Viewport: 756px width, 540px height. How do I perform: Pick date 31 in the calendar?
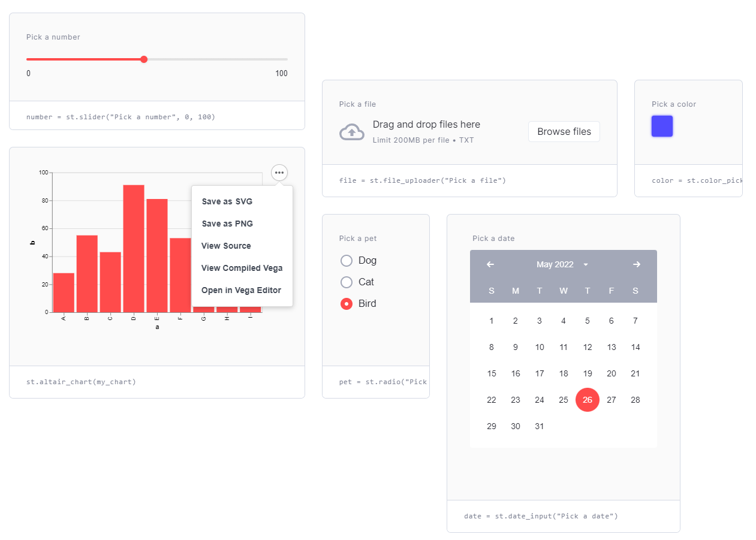click(540, 426)
